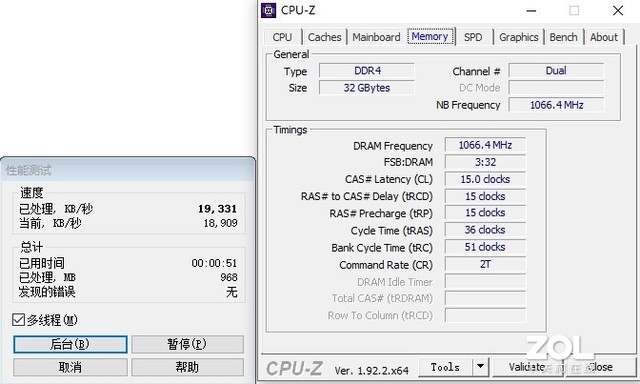Click the 19,331 processed KB/s value

pos(218,209)
